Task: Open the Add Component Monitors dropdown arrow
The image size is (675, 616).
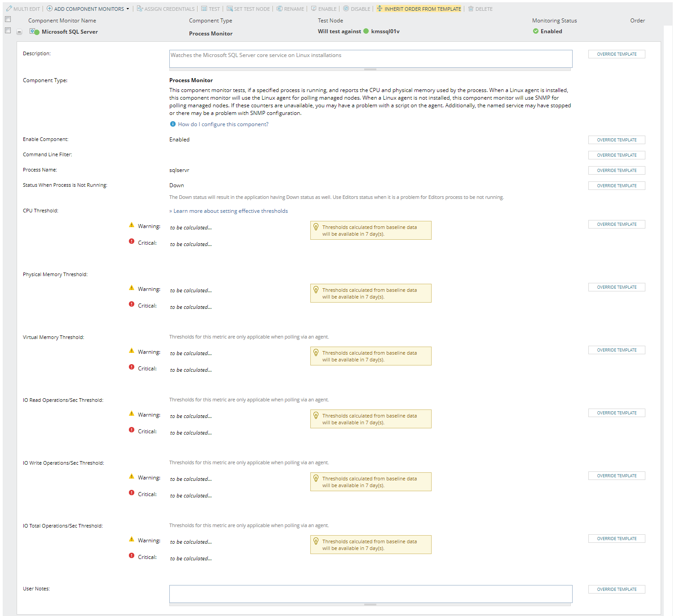Action: (x=128, y=9)
